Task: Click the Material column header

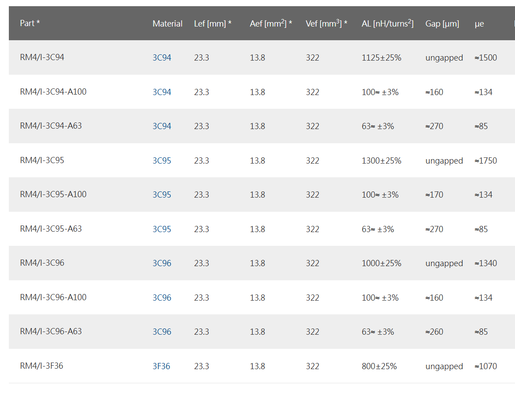Action: (x=167, y=24)
